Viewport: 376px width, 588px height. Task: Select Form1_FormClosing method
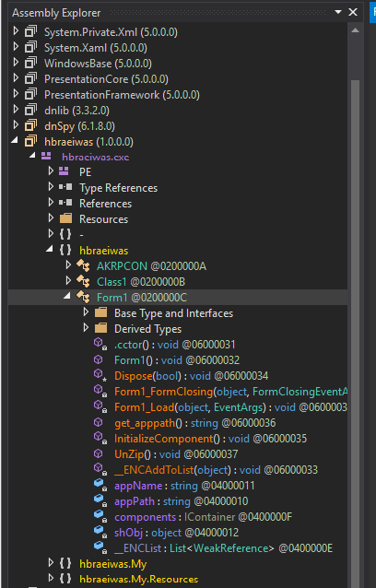click(x=231, y=392)
